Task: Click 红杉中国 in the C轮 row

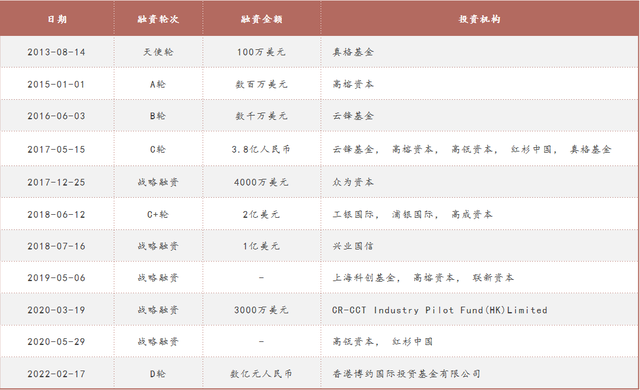Action: [x=531, y=149]
